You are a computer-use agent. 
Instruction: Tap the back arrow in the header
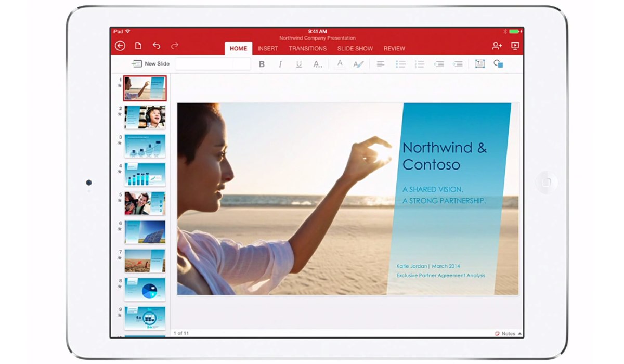(x=120, y=46)
